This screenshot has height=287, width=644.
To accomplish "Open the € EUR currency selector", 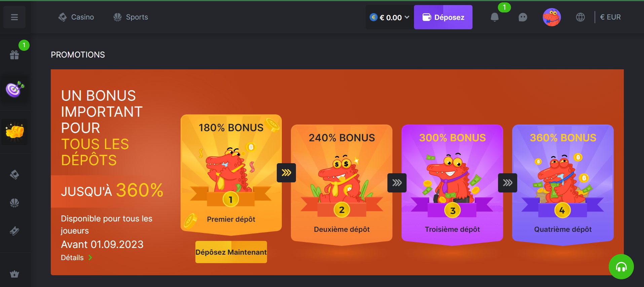I will (610, 17).
